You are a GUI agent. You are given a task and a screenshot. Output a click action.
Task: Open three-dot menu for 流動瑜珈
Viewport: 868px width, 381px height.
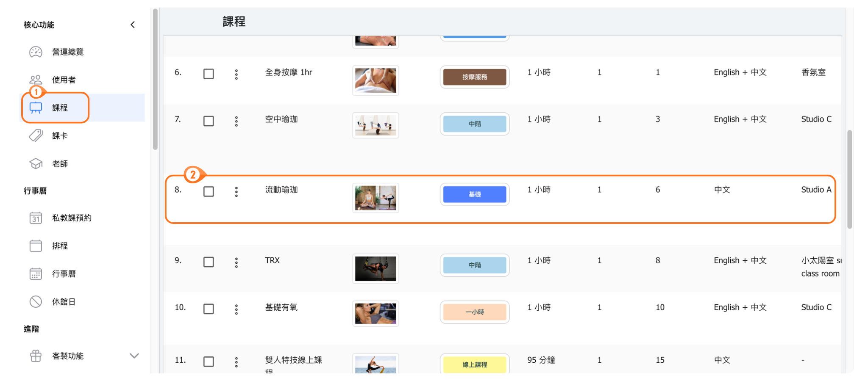236,192
